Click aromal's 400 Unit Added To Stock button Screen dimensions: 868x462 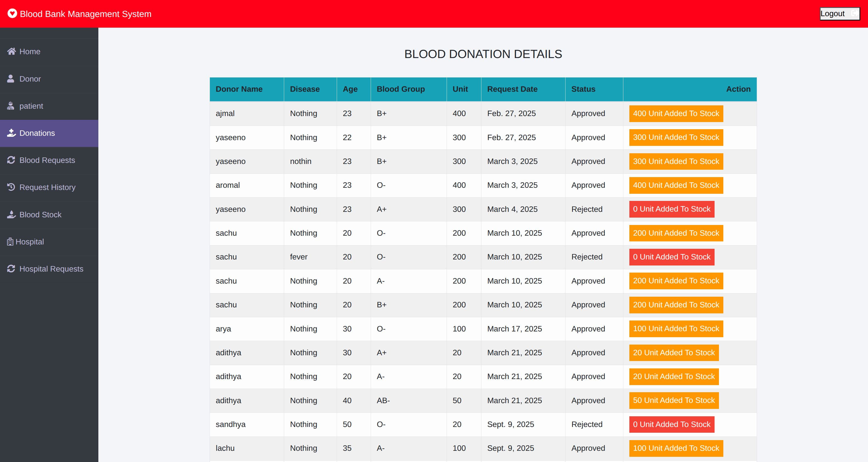(x=676, y=185)
